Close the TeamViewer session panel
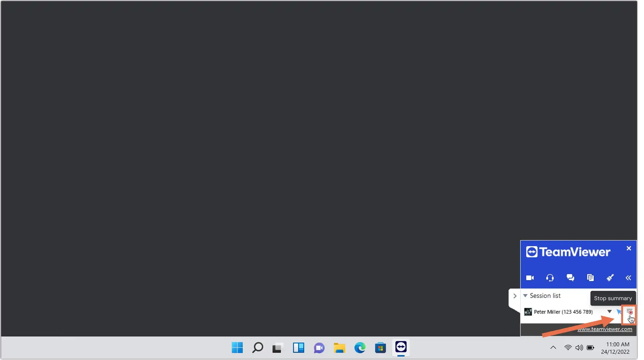Screen dimensions: 644x360 coord(629,248)
